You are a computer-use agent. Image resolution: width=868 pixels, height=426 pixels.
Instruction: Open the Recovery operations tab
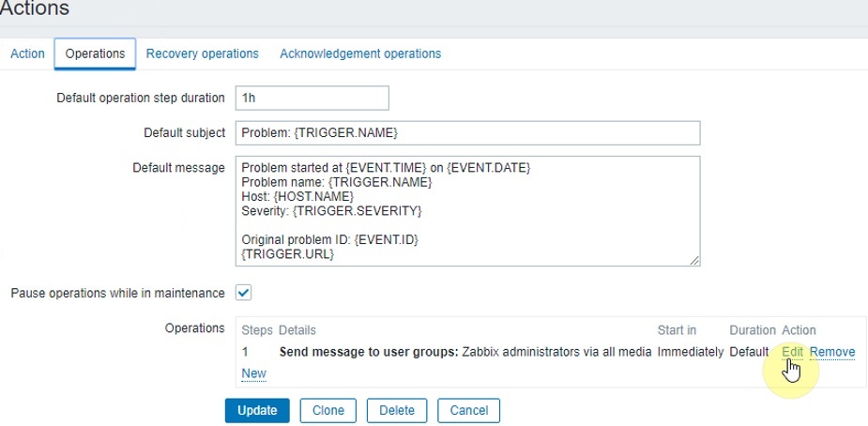[x=202, y=53]
